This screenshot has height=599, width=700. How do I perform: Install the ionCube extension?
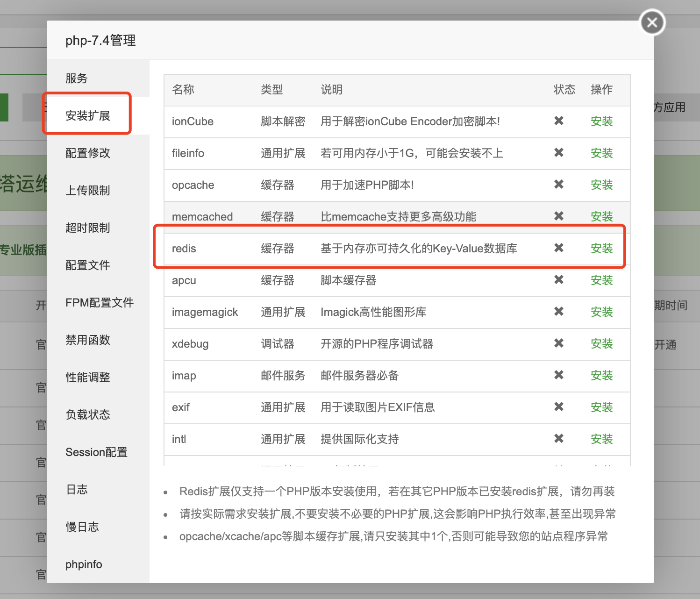[601, 121]
